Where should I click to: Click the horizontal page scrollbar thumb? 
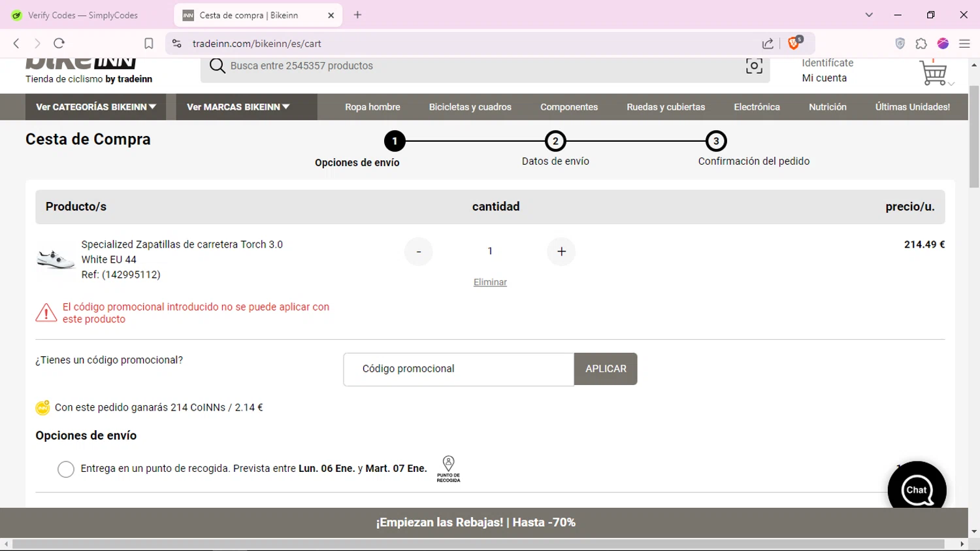[x=478, y=544]
